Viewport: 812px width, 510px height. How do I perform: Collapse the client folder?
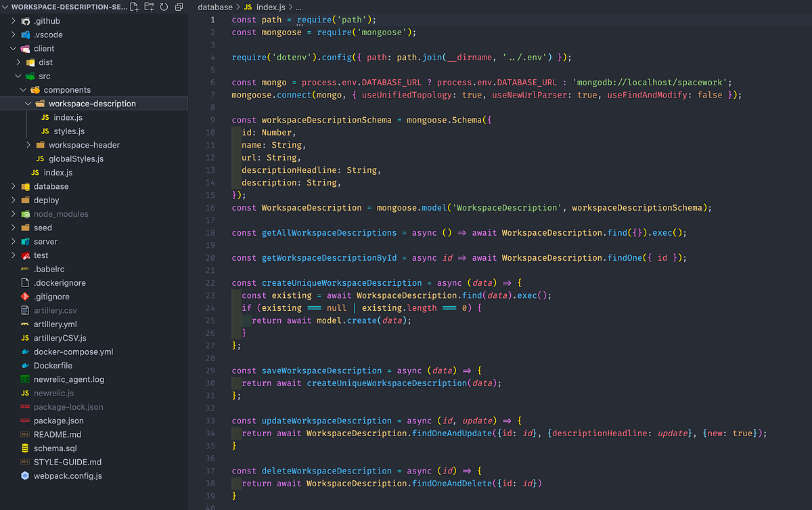pyautogui.click(x=12, y=48)
